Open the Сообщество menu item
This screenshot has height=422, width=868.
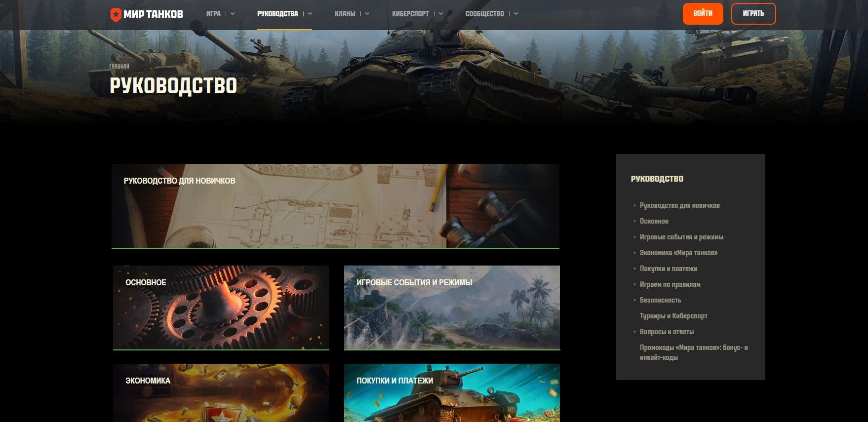tap(484, 14)
